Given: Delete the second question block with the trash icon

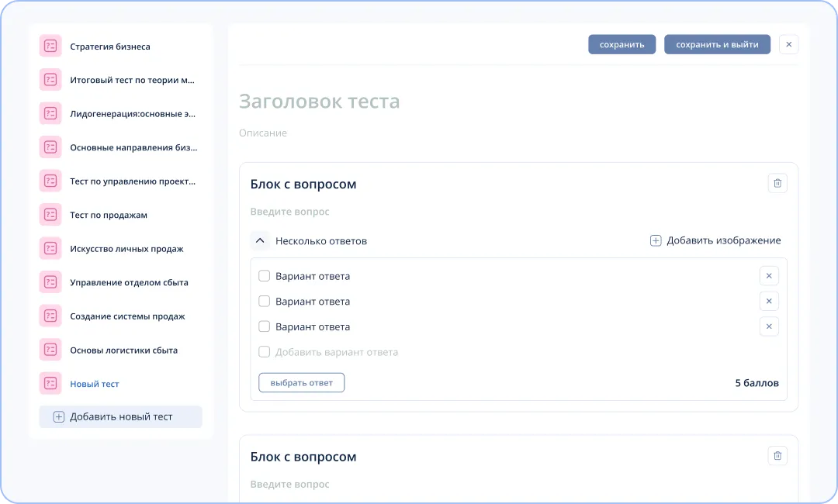Looking at the screenshot, I should [777, 455].
